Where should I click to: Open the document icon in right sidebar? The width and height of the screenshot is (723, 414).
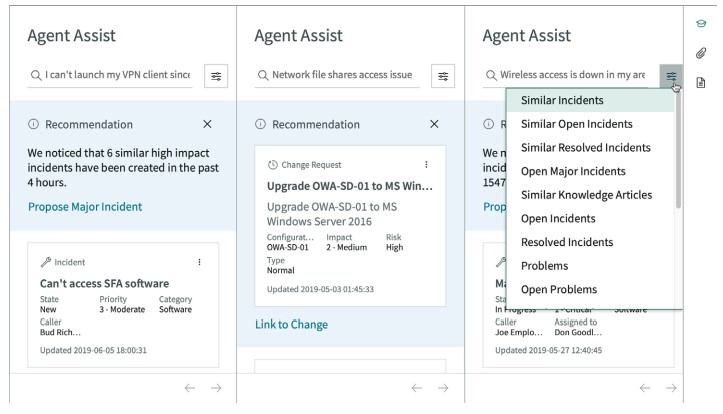(701, 83)
